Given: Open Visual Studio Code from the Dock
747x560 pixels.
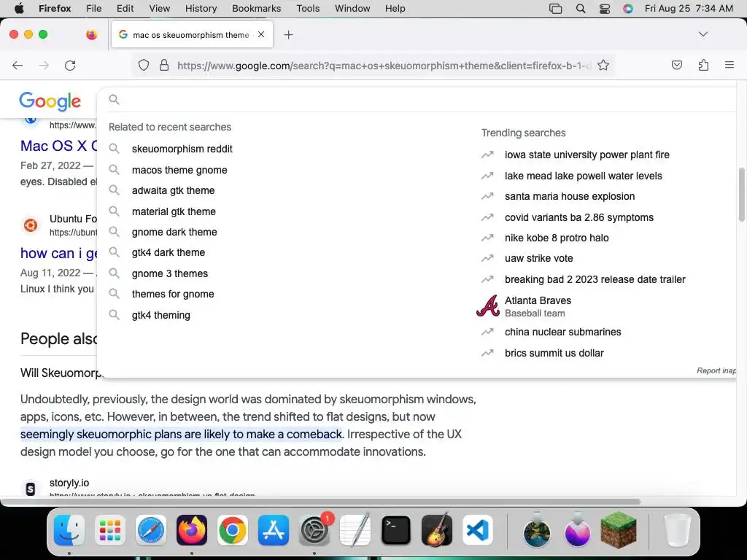Looking at the screenshot, I should (477, 530).
